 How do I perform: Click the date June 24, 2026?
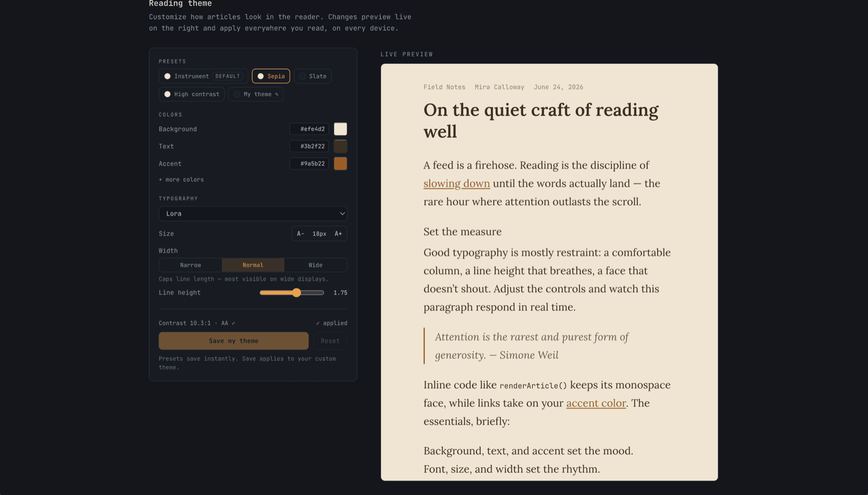[x=558, y=87]
